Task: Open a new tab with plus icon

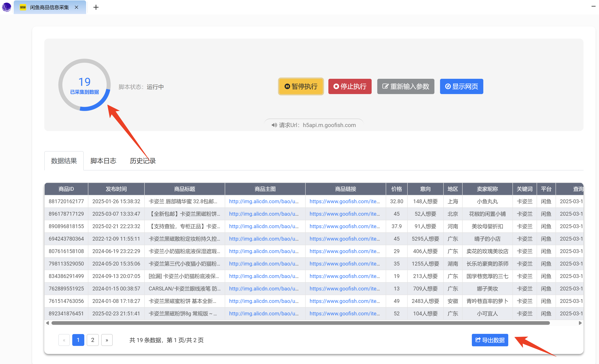Action: (x=96, y=7)
